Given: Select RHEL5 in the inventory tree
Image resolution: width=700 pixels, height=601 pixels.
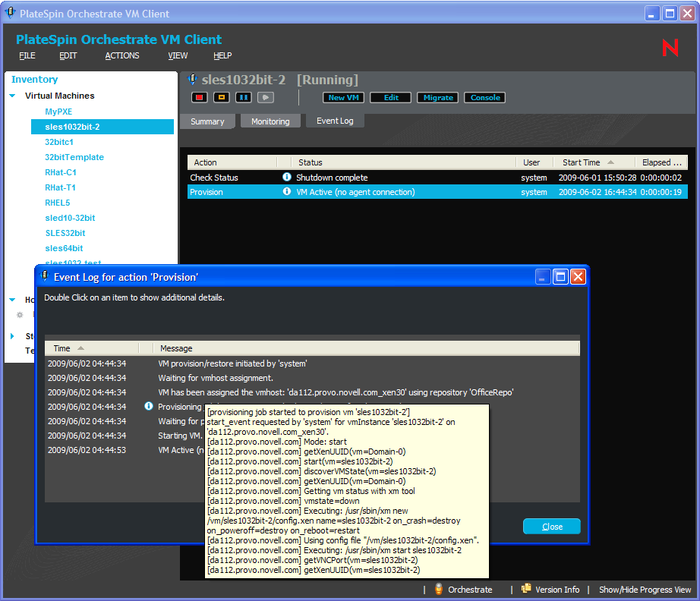Looking at the screenshot, I should pos(57,203).
